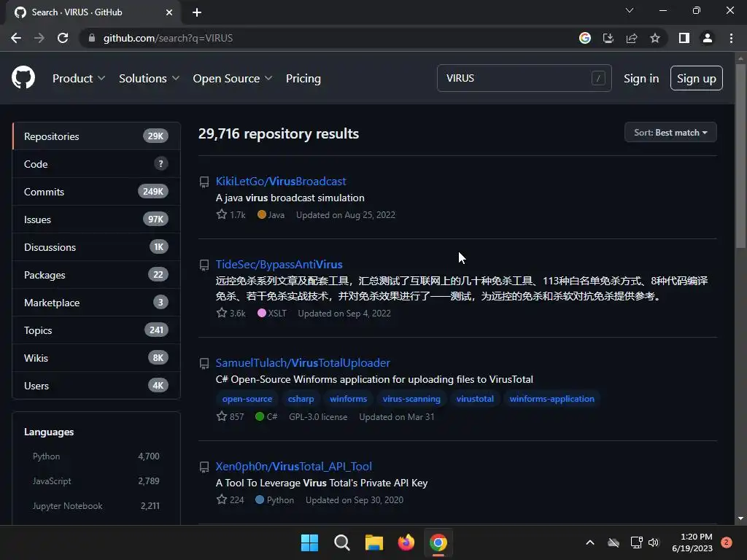Click the GitHub search box containing VIRUS
747x560 pixels.
coord(524,78)
